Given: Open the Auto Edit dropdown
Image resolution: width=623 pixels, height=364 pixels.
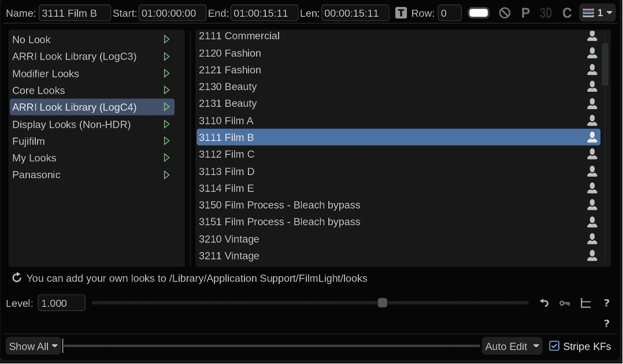Looking at the screenshot, I should click(x=512, y=346).
